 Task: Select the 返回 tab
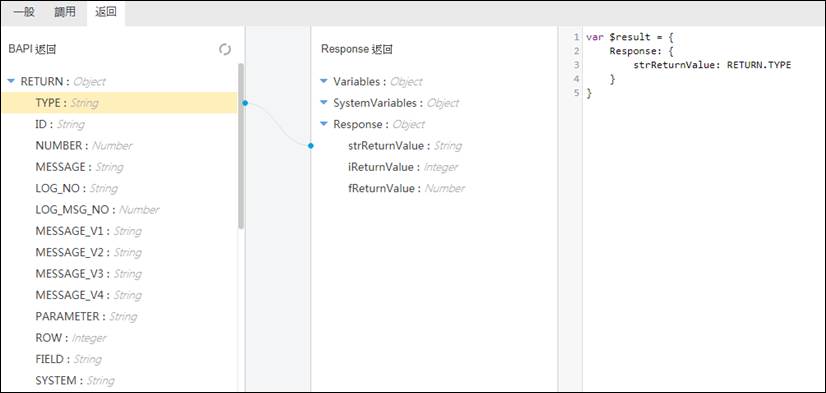tap(106, 13)
